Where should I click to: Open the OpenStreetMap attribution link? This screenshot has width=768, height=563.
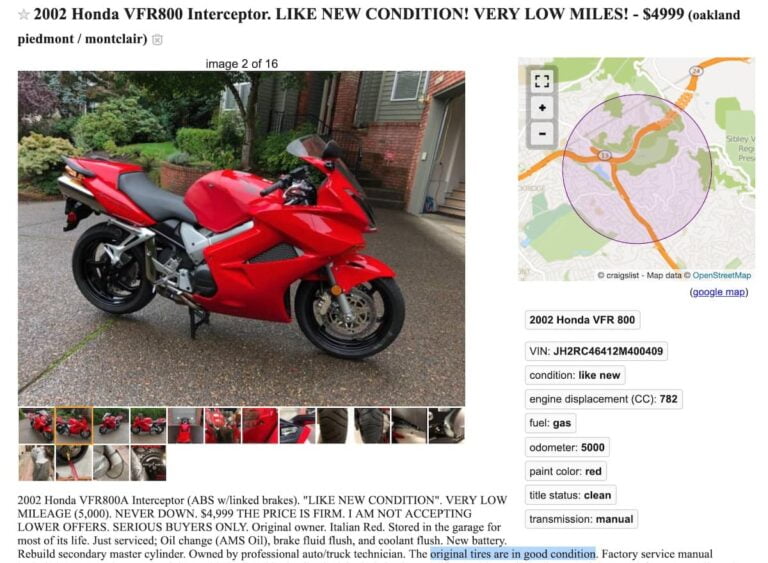[x=721, y=275]
